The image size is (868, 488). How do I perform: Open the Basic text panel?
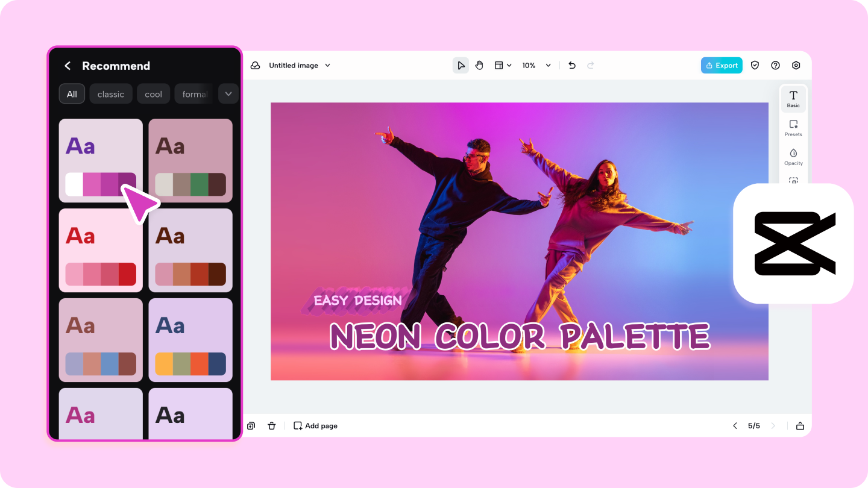click(793, 98)
